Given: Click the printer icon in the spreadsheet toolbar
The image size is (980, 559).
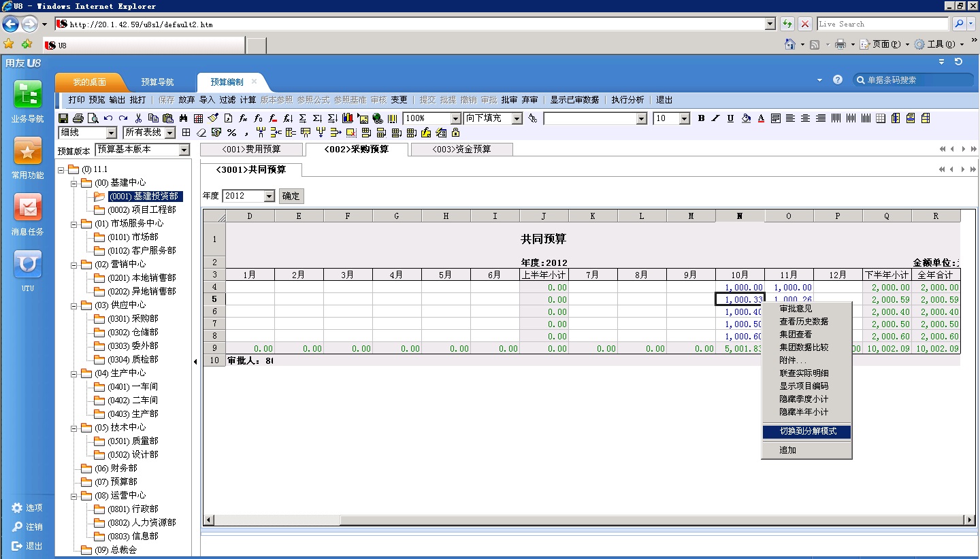Looking at the screenshot, I should click(78, 118).
